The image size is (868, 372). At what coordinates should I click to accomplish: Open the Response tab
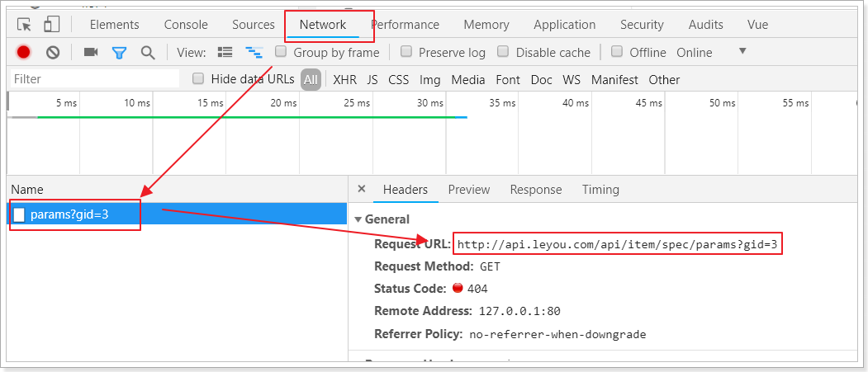pos(535,190)
